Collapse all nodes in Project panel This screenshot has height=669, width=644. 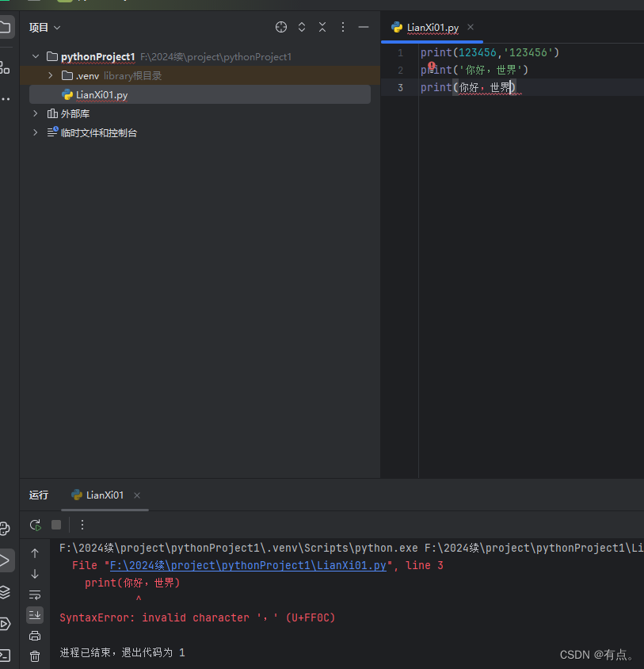(322, 27)
